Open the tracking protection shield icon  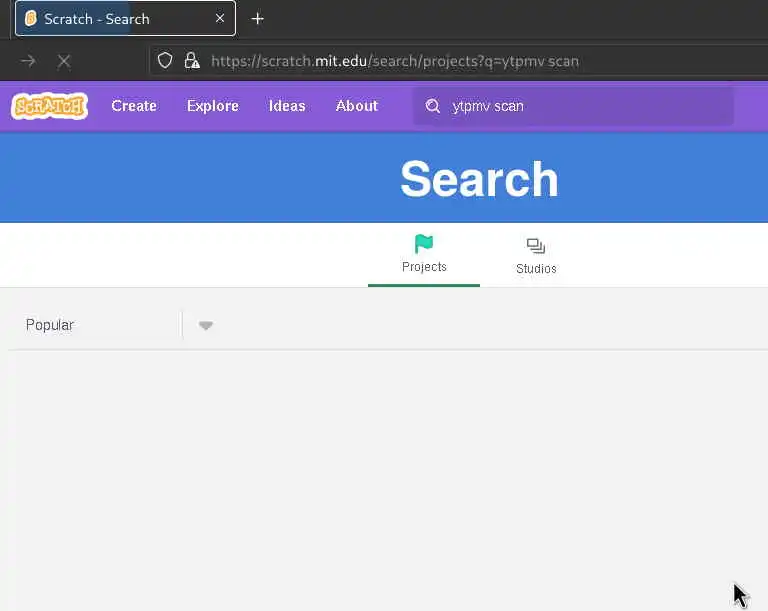pyautogui.click(x=165, y=61)
